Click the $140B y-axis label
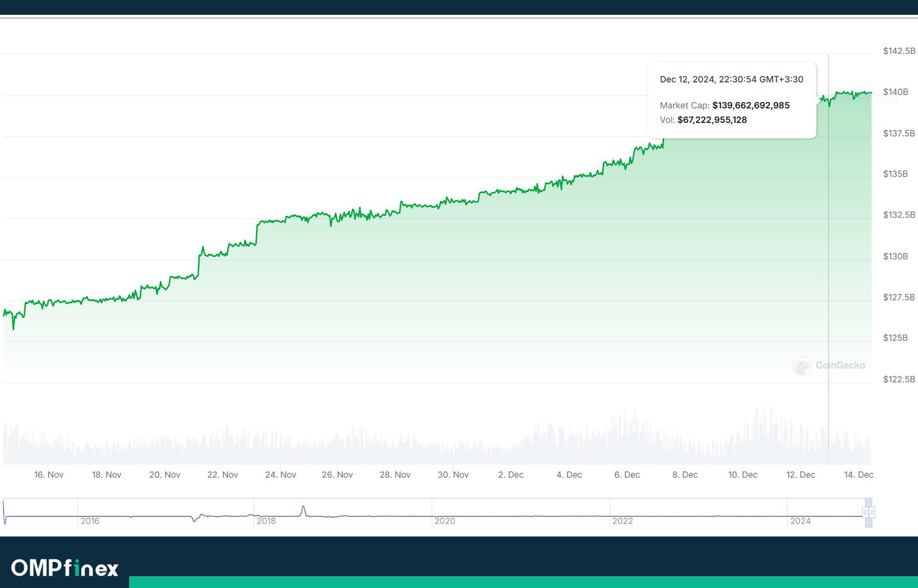The width and height of the screenshot is (918, 588). (895, 92)
